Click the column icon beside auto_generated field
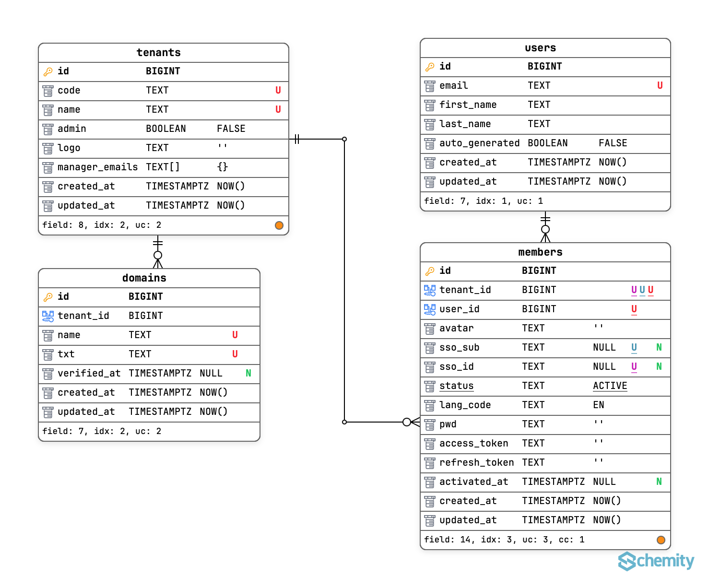The image size is (709, 588). coord(430,143)
